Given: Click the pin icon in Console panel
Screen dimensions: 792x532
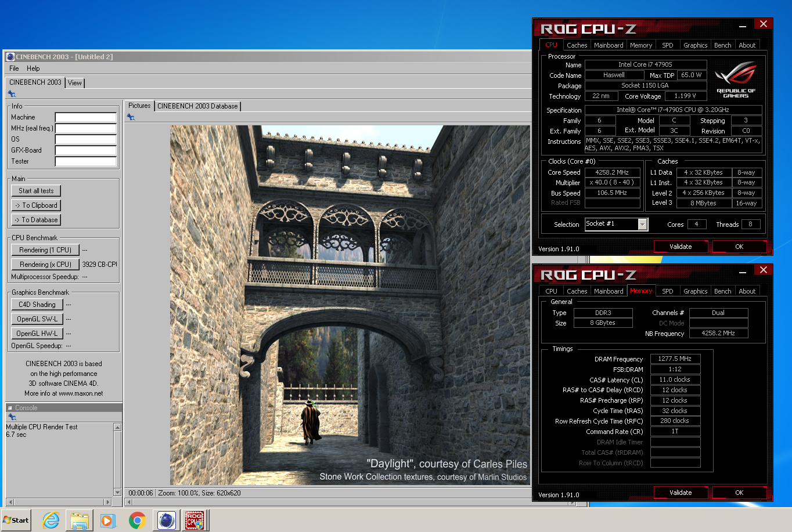Looking at the screenshot, I should (12, 417).
